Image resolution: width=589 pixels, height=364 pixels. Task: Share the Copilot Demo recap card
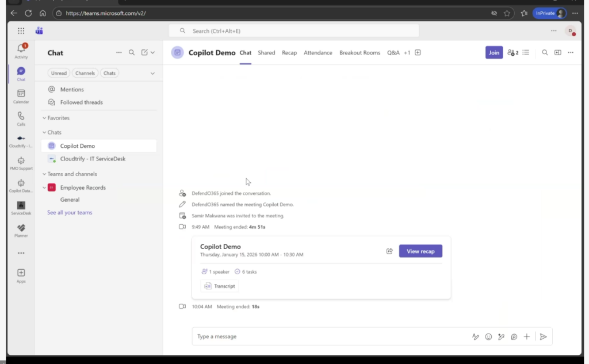[389, 251]
